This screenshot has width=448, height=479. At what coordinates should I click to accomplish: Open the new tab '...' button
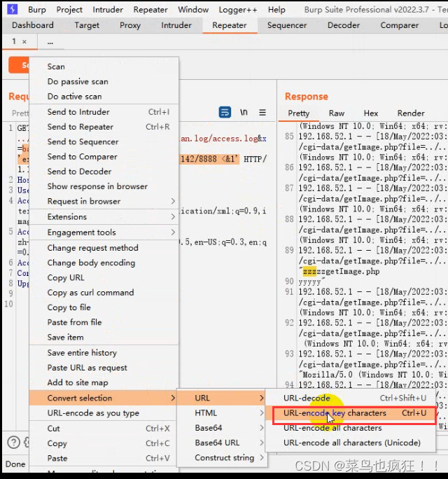pyautogui.click(x=50, y=42)
